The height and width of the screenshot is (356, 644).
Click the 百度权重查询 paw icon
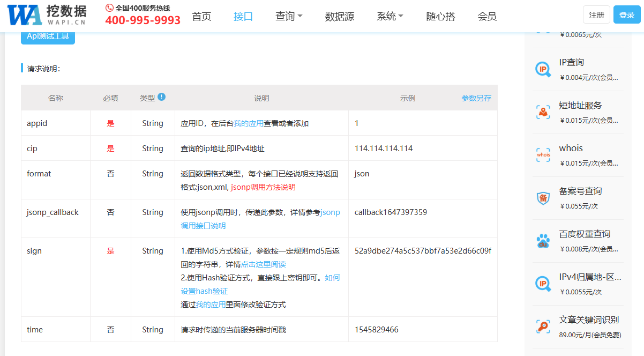click(543, 241)
